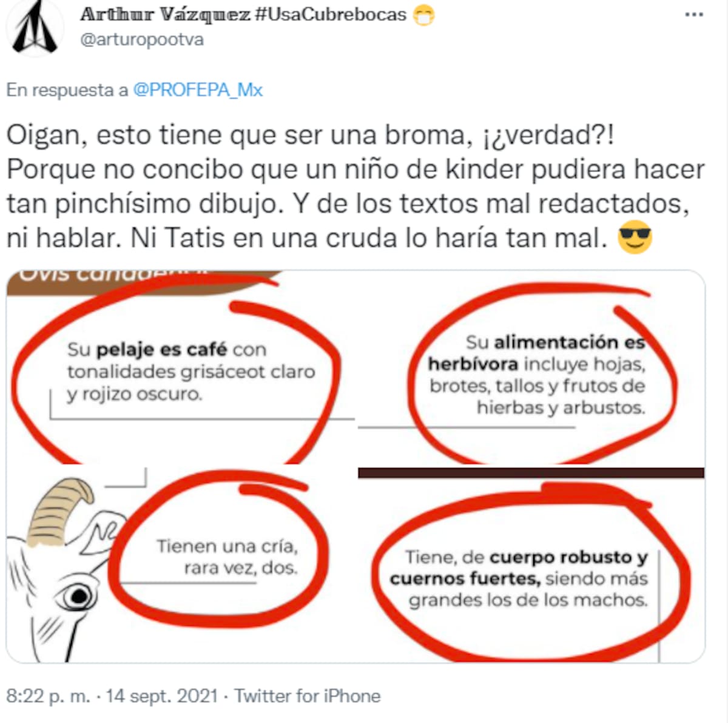728x723 pixels.
Task: Click the Arthur Vázquez display name
Action: pyautogui.click(x=164, y=14)
